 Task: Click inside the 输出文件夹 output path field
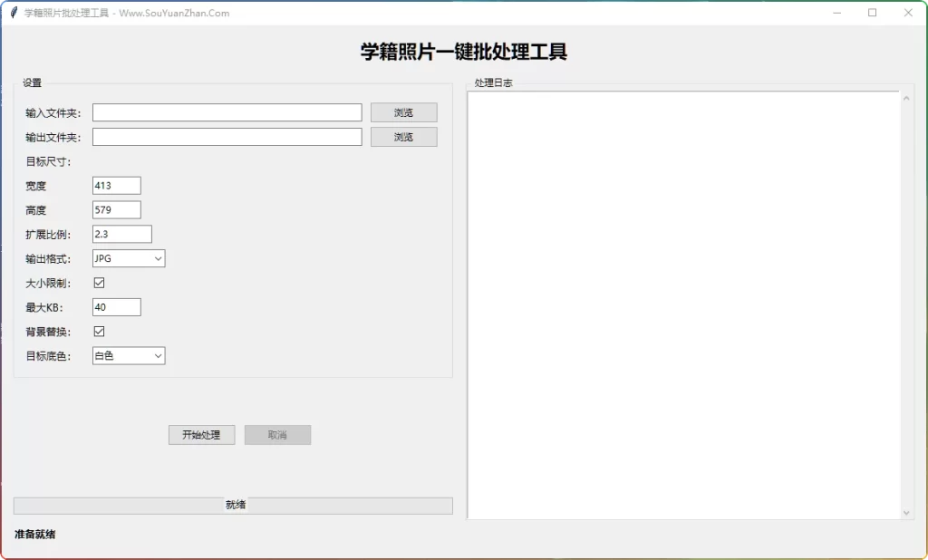227,136
